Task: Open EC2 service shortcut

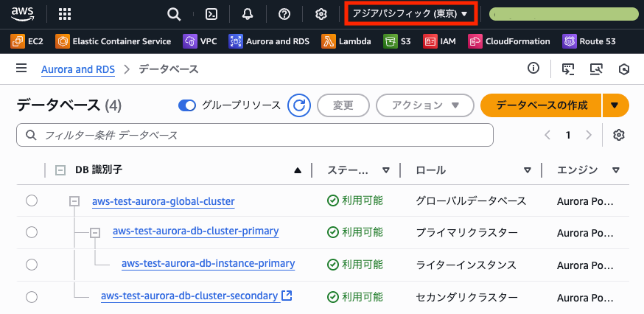Action: click(x=27, y=41)
